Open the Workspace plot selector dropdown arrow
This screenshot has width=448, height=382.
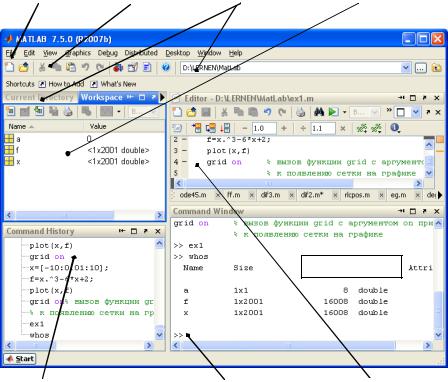click(119, 112)
